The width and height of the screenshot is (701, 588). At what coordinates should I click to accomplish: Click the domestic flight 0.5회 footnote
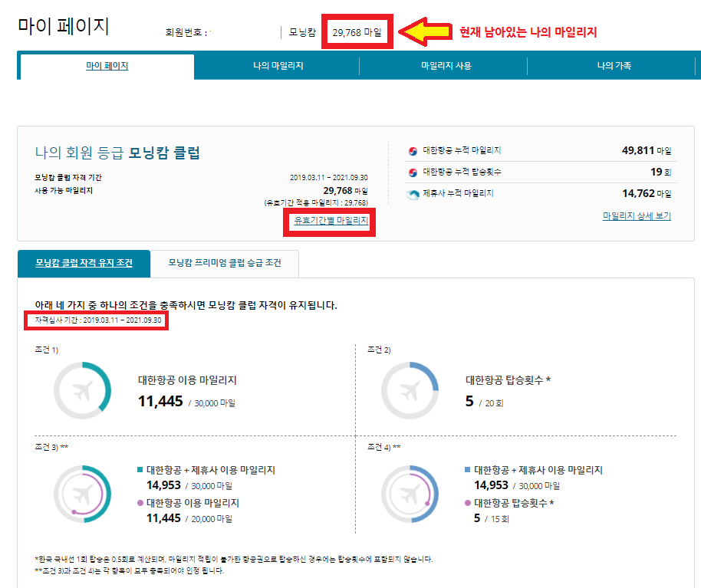234,560
